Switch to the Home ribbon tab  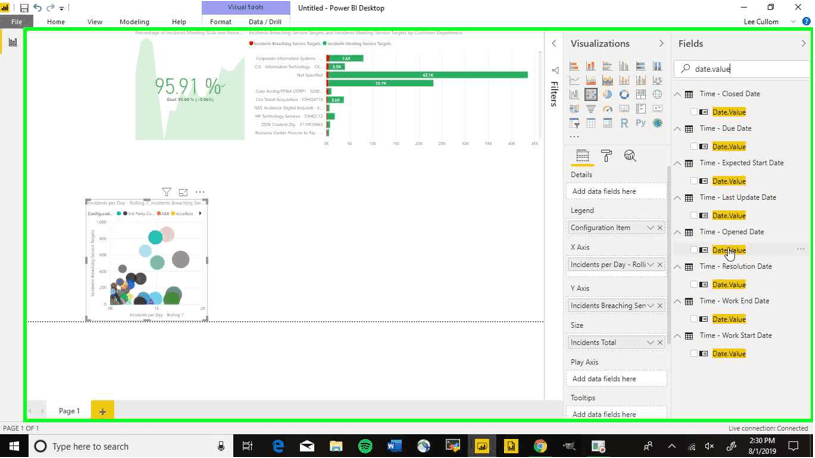(56, 22)
